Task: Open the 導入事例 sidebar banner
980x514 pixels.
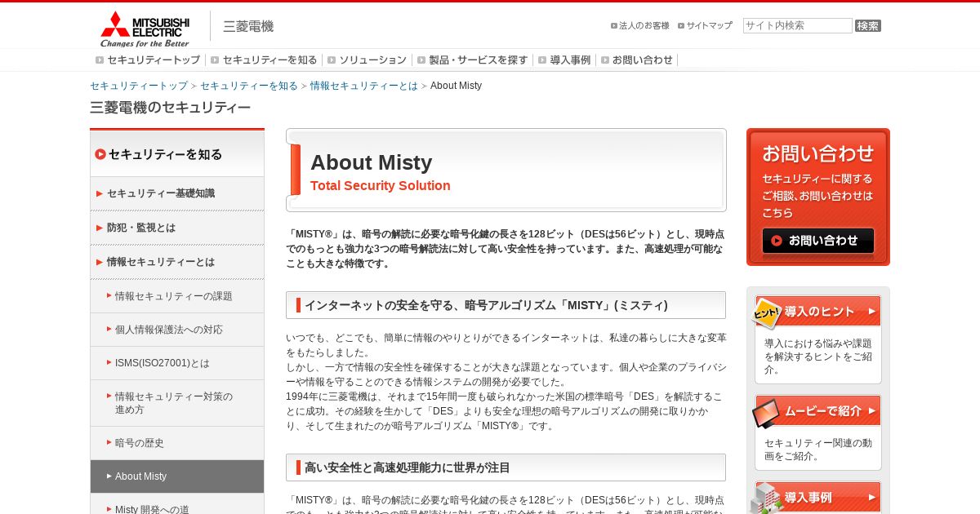Action: [818, 497]
